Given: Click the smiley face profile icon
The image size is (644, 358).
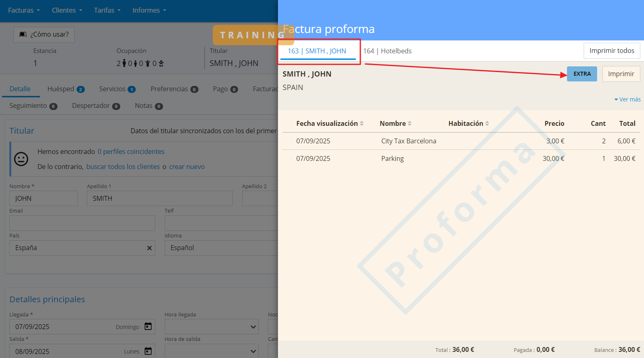Looking at the screenshot, I should (21, 159).
